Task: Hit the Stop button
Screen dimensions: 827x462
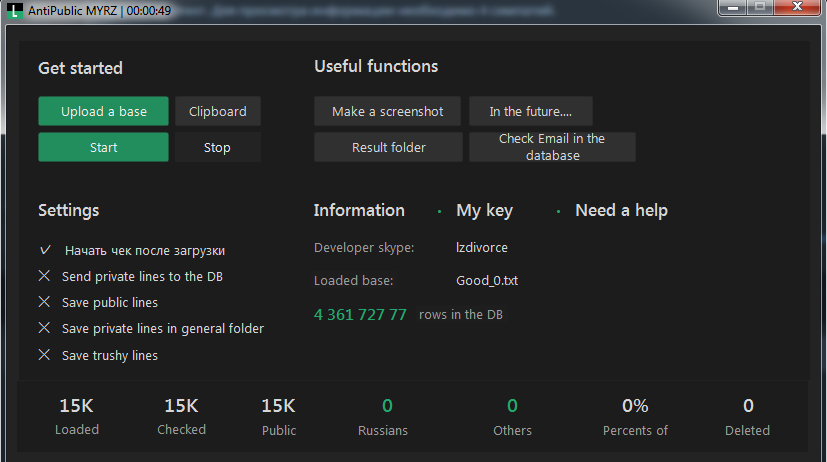Action: [x=218, y=147]
